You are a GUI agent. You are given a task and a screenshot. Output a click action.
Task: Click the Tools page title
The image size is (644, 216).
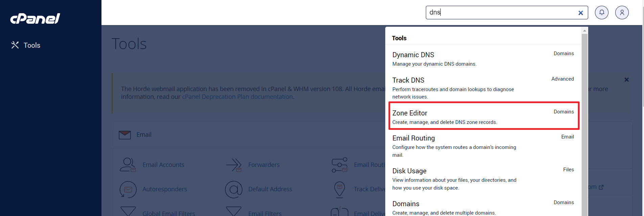click(x=129, y=44)
